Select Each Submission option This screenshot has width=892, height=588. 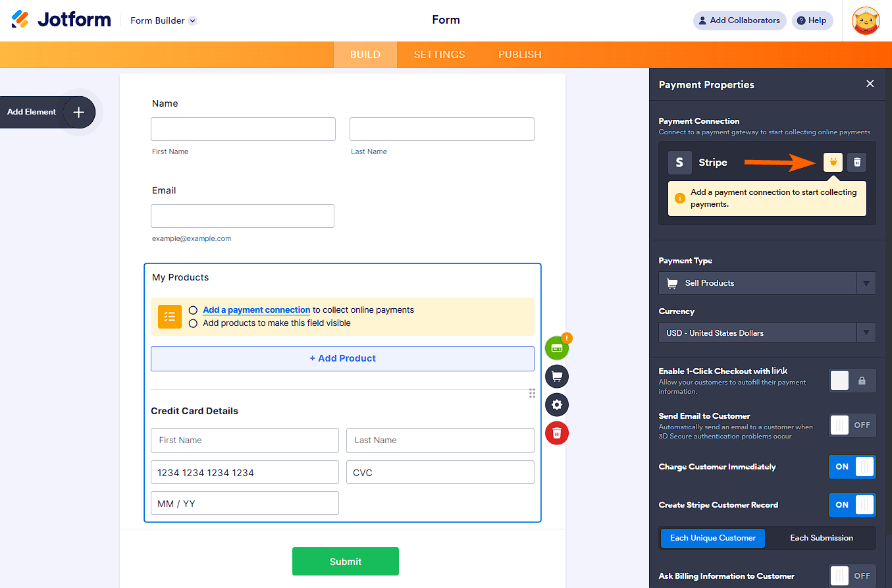[821, 538]
